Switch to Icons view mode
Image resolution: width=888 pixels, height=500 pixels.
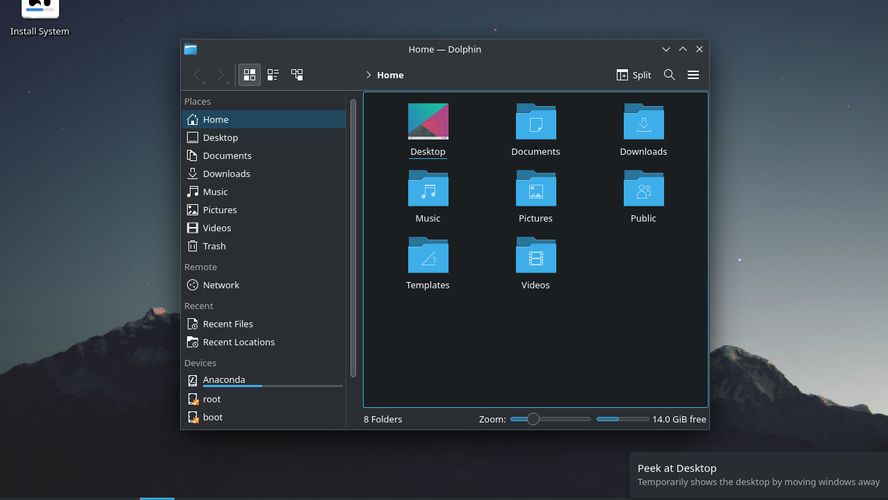249,75
